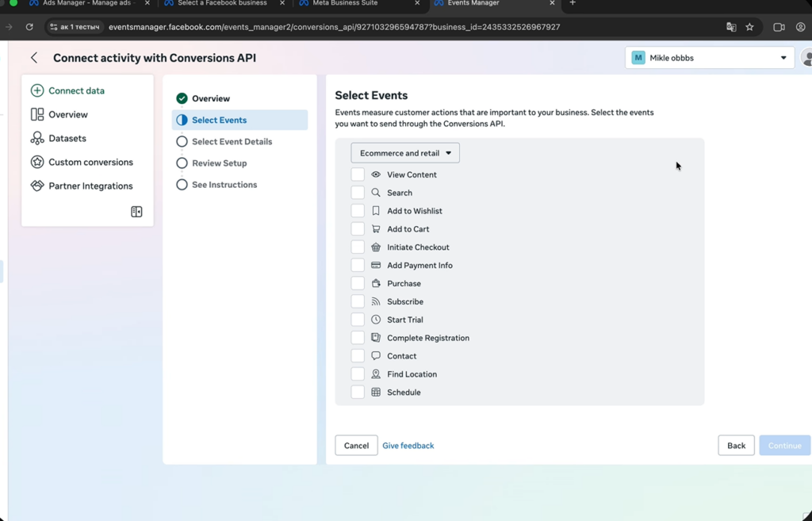This screenshot has width=812, height=521.
Task: Click the View Content eye icon
Action: click(x=376, y=174)
